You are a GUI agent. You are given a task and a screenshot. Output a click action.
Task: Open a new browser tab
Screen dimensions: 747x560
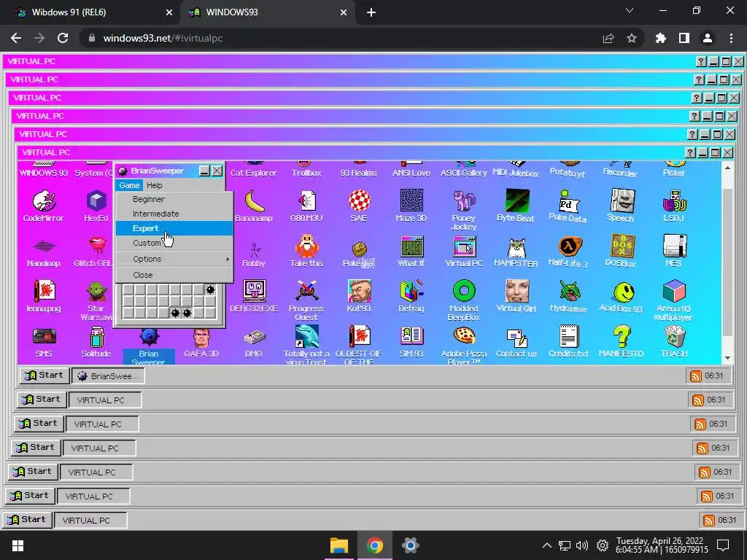371,12
